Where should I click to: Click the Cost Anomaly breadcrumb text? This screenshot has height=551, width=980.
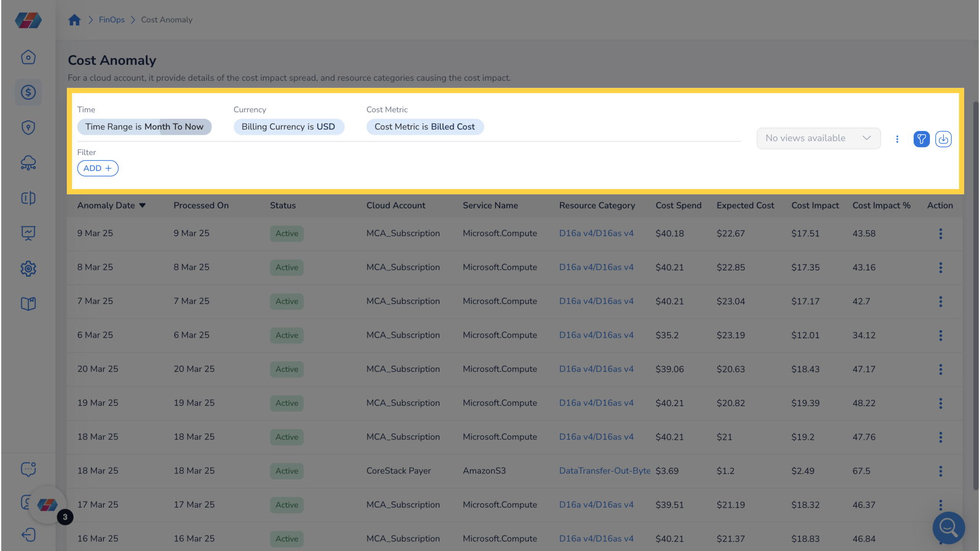(166, 20)
